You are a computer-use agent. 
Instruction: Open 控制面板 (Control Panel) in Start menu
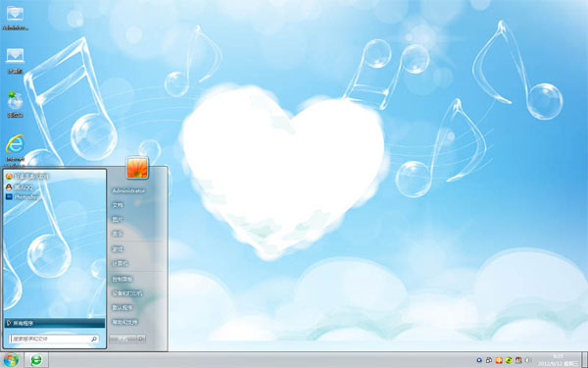[122, 279]
